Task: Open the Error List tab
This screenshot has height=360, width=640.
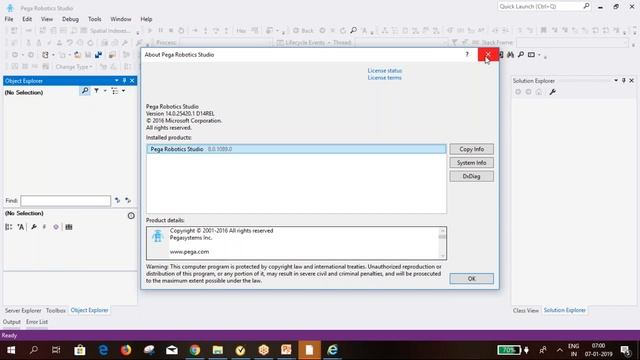Action: [x=37, y=322]
